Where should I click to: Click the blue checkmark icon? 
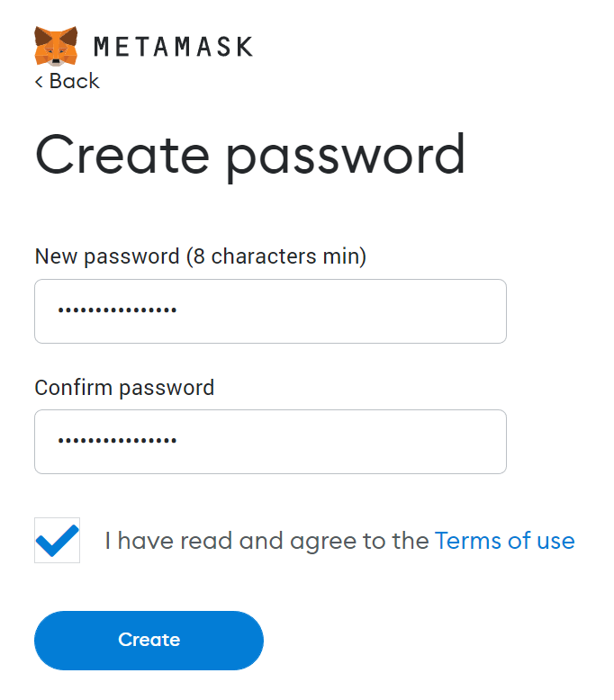[58, 539]
